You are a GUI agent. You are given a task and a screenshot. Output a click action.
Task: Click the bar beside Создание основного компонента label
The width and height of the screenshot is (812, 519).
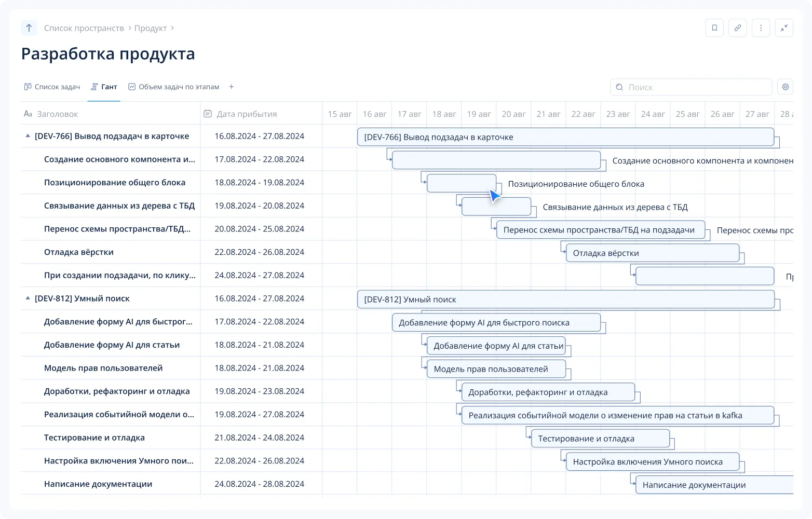point(496,160)
